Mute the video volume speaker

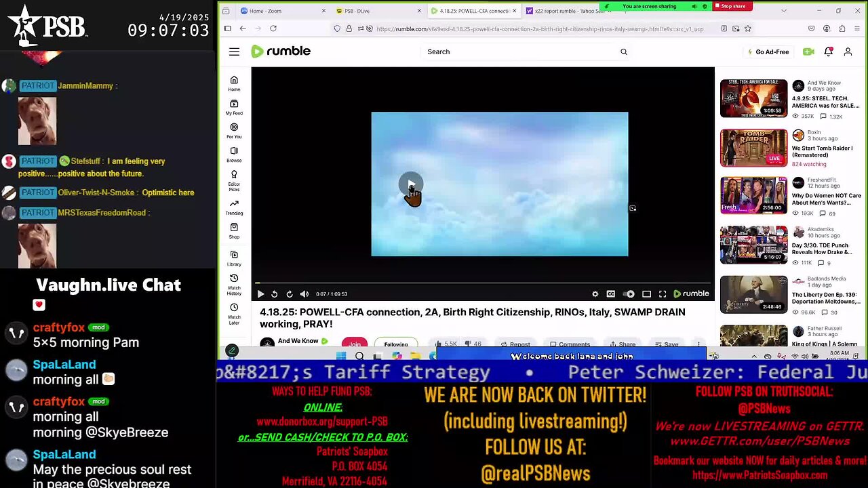304,294
